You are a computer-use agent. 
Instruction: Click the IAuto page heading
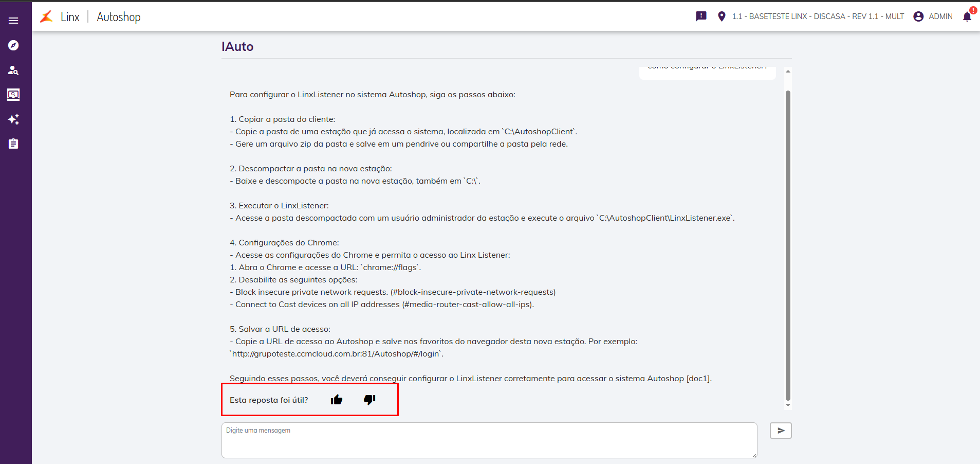tap(237, 47)
